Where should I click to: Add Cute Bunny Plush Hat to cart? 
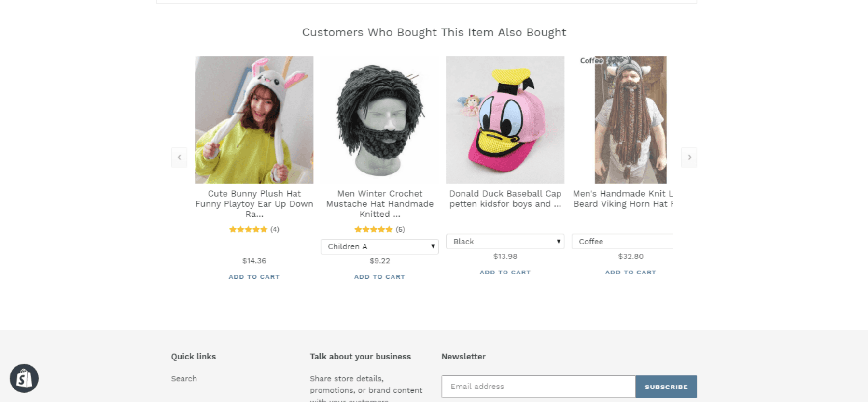254,277
